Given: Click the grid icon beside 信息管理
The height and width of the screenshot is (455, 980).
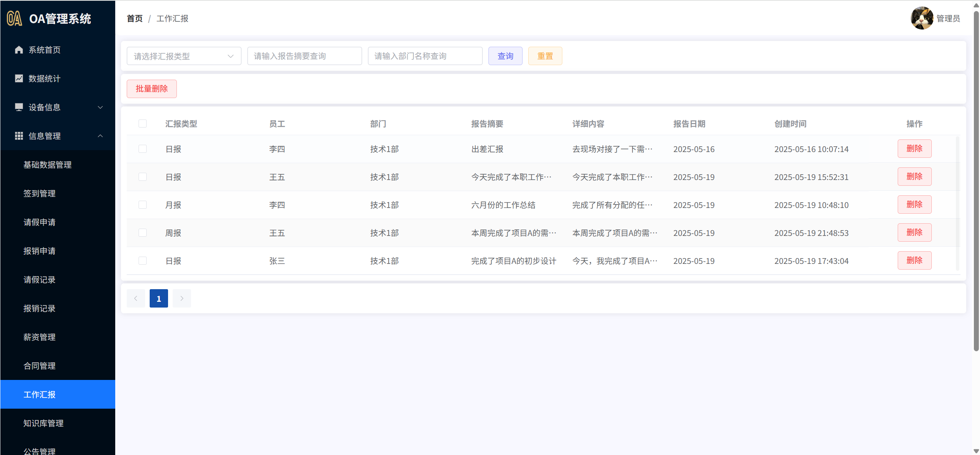Looking at the screenshot, I should (x=19, y=136).
